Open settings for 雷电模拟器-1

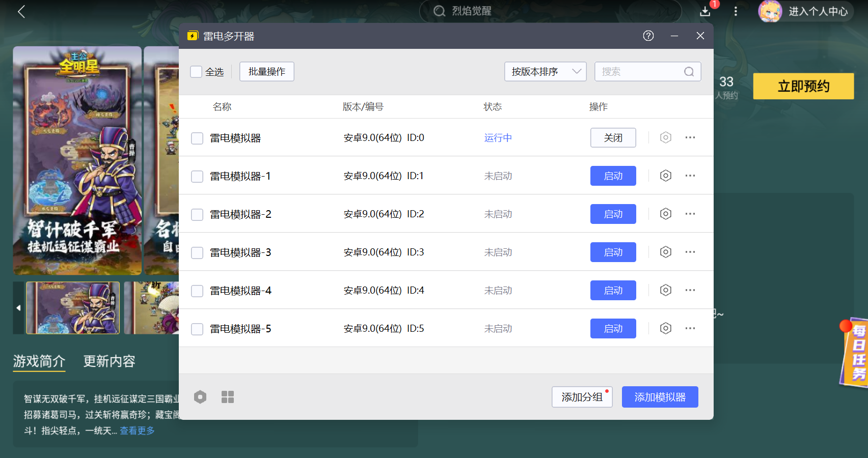pos(665,176)
